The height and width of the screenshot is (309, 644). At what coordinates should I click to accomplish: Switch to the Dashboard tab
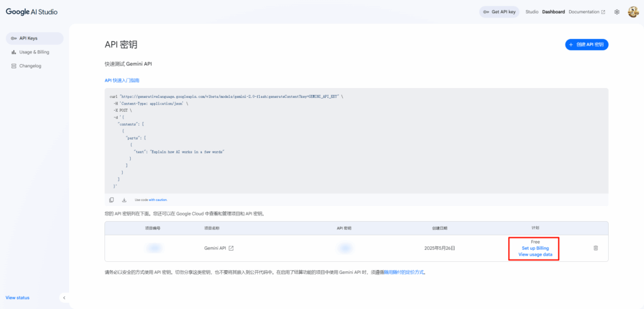(x=553, y=12)
